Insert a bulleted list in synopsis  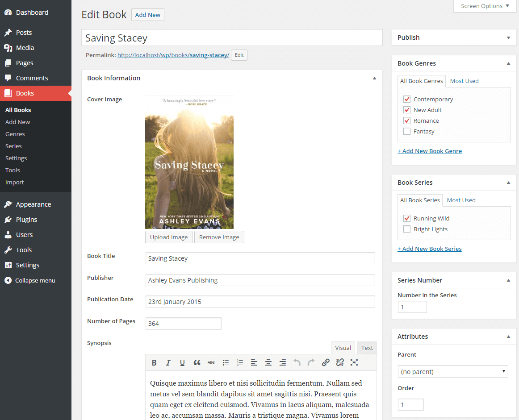click(x=226, y=362)
